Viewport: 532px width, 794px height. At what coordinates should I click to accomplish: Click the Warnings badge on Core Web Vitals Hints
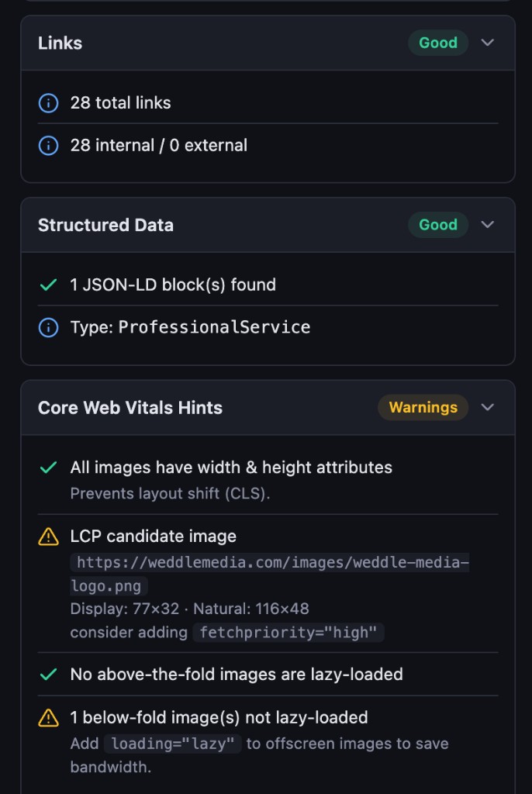[423, 407]
